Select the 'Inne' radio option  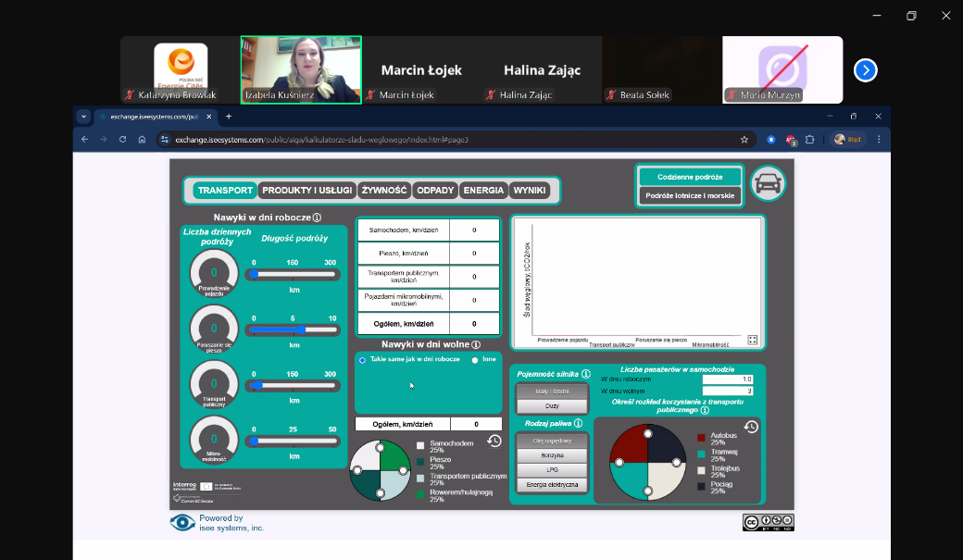476,359
